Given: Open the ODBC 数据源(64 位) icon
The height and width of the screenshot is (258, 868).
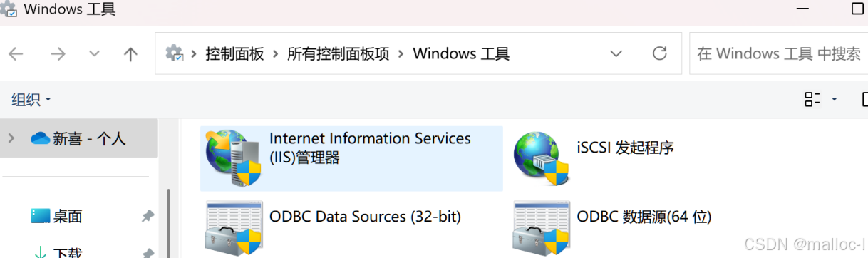Looking at the screenshot, I should click(x=542, y=228).
